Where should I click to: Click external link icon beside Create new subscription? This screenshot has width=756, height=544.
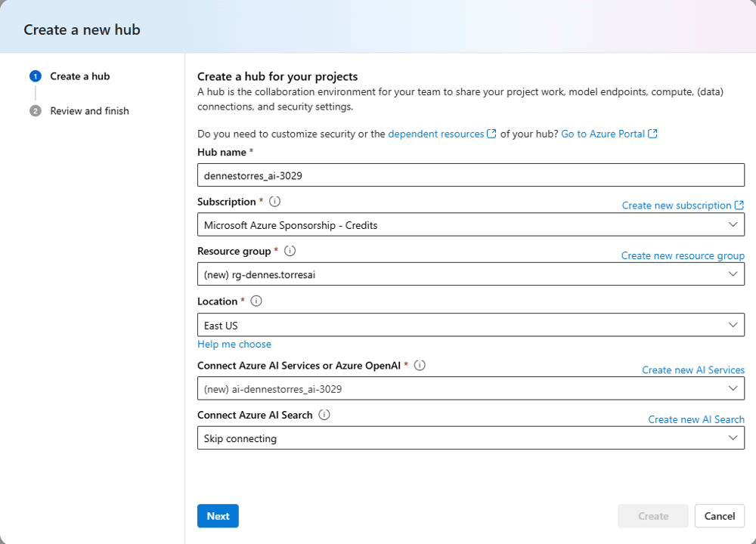739,206
